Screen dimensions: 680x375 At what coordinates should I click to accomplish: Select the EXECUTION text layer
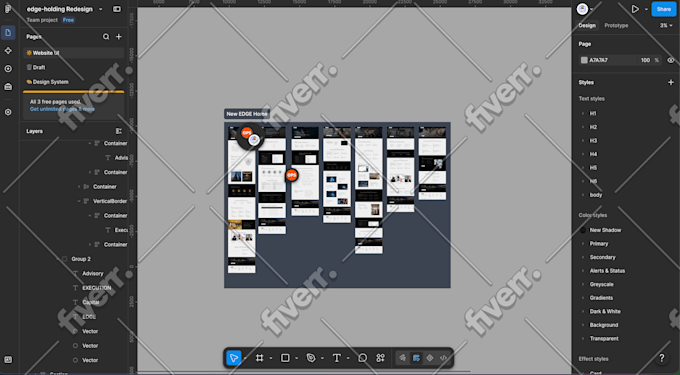pyautogui.click(x=97, y=288)
